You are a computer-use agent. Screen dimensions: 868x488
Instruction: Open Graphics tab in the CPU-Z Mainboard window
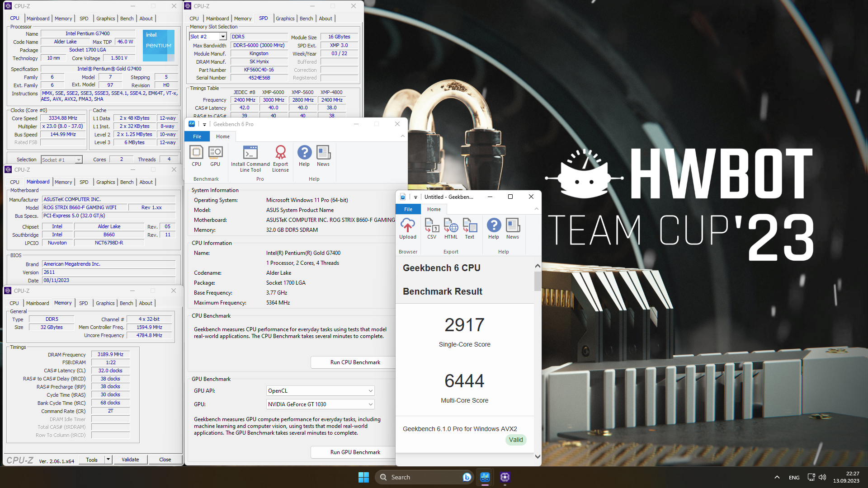point(106,182)
